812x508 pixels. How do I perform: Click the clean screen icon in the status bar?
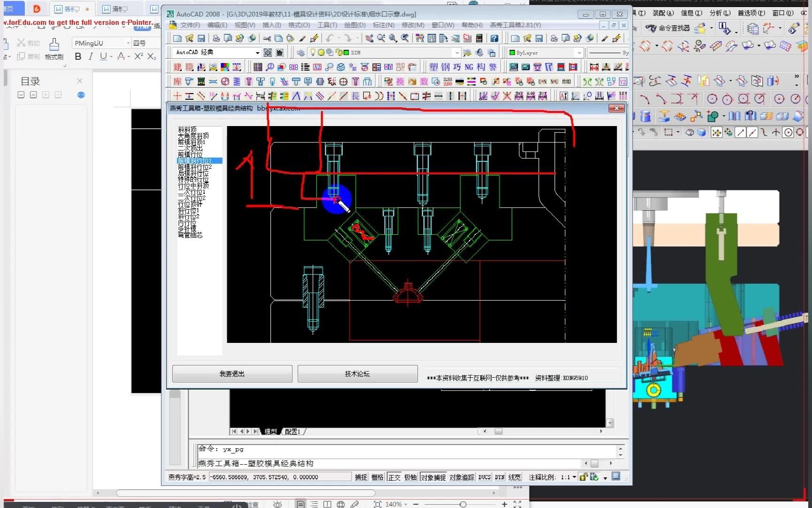616,476
